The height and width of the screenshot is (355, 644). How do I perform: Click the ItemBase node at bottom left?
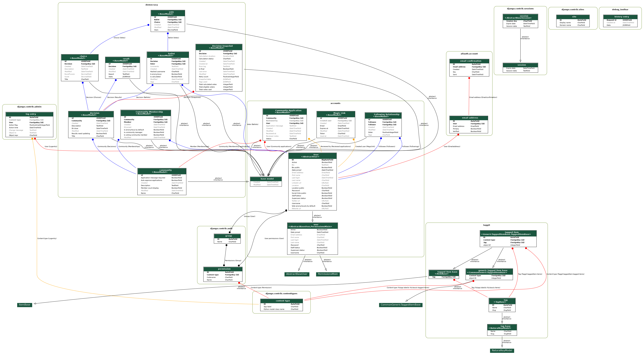pos(24,305)
